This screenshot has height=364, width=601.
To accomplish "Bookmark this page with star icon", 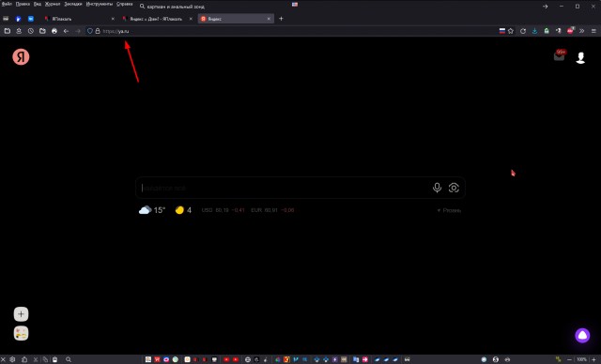I will (511, 31).
